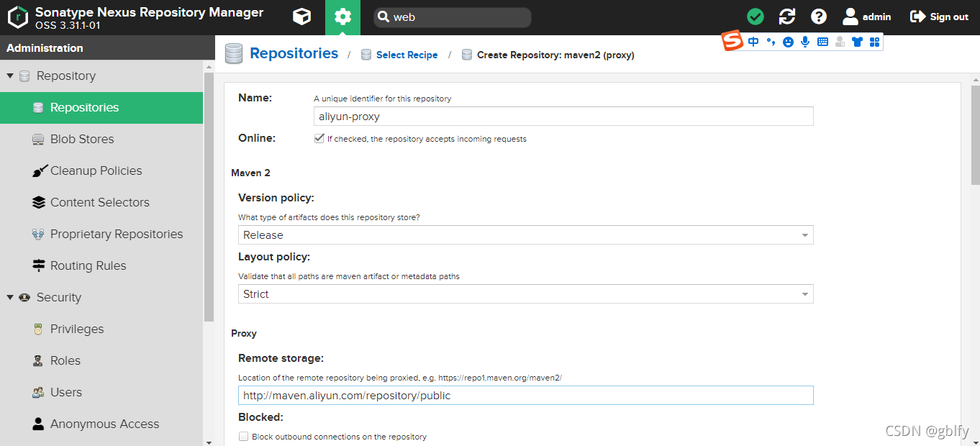The height and width of the screenshot is (446, 980).
Task: Go to Select Recipe breadcrumb link
Action: [407, 55]
